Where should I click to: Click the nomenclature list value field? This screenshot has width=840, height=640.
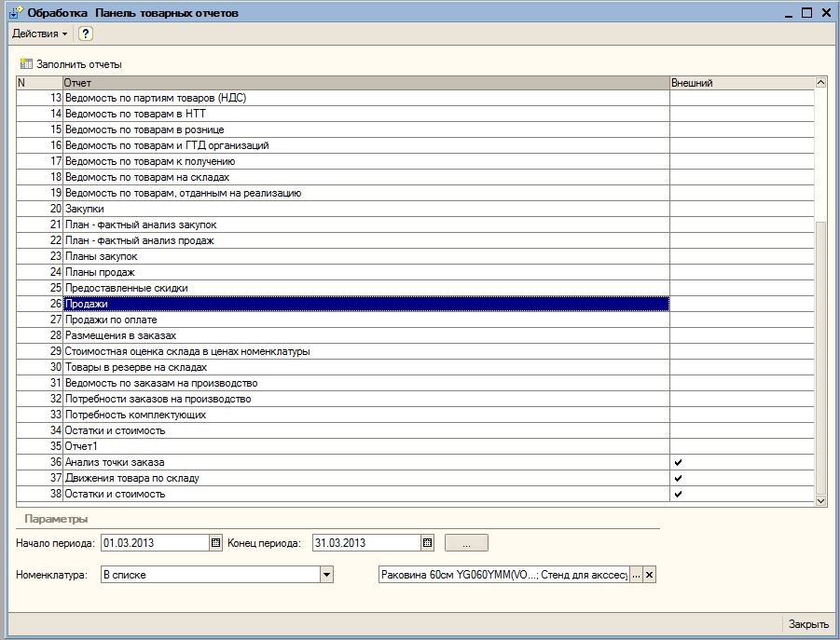pos(504,575)
